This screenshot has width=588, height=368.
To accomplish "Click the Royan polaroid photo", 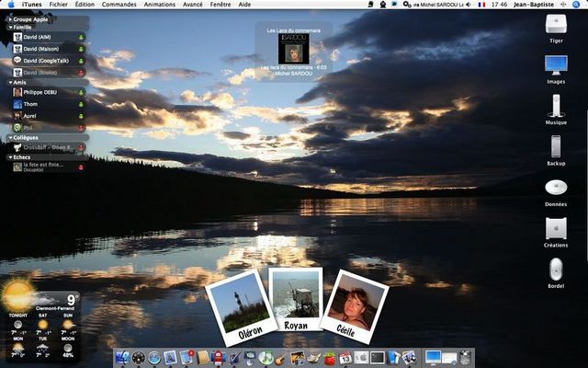I will [x=296, y=299].
